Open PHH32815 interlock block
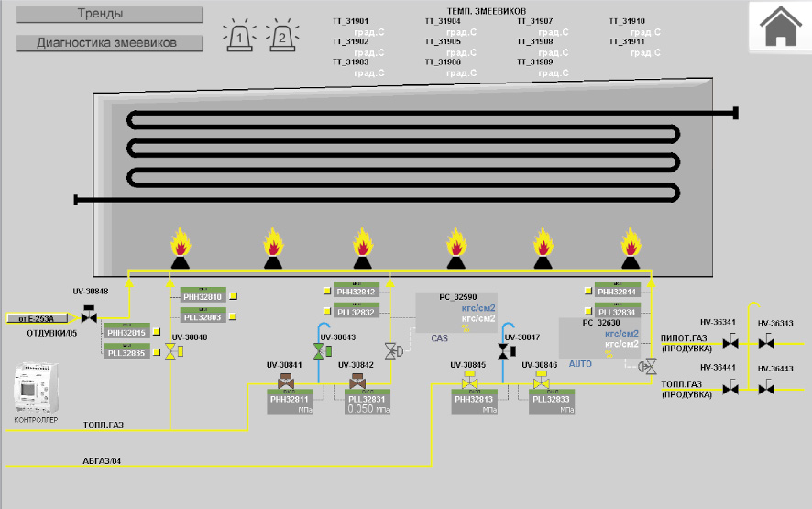812x509 pixels. pos(126,331)
